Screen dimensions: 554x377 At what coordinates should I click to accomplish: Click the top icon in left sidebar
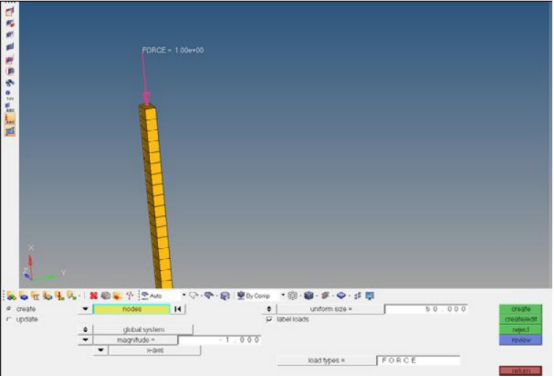10,12
